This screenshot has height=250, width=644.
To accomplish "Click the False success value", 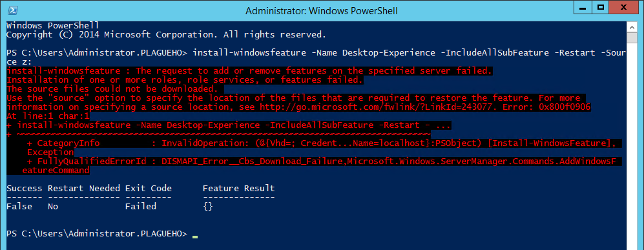I will (19, 207).
